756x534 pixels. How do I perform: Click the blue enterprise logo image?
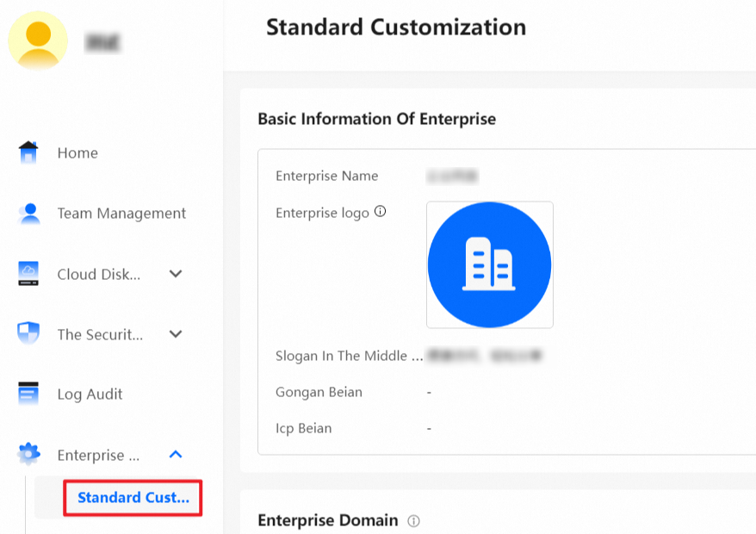pyautogui.click(x=489, y=264)
